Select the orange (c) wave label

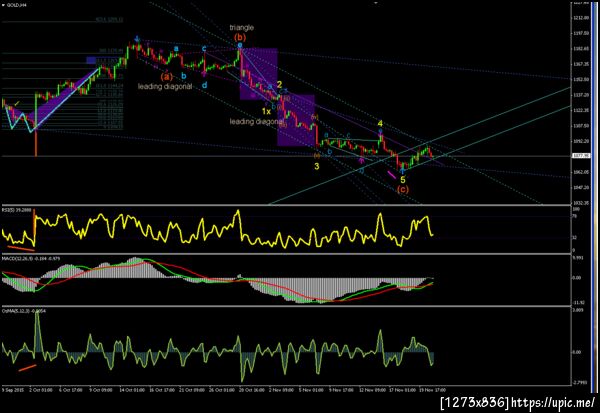click(x=403, y=189)
